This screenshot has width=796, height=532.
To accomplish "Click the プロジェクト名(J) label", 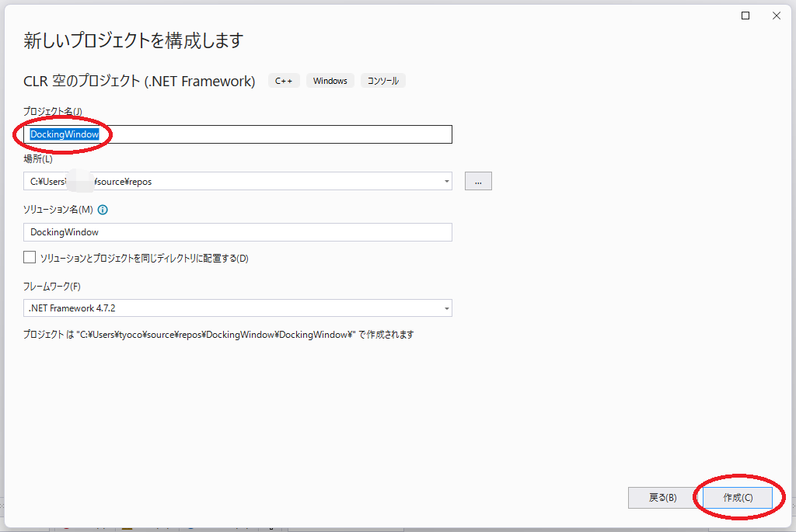I will [52, 112].
